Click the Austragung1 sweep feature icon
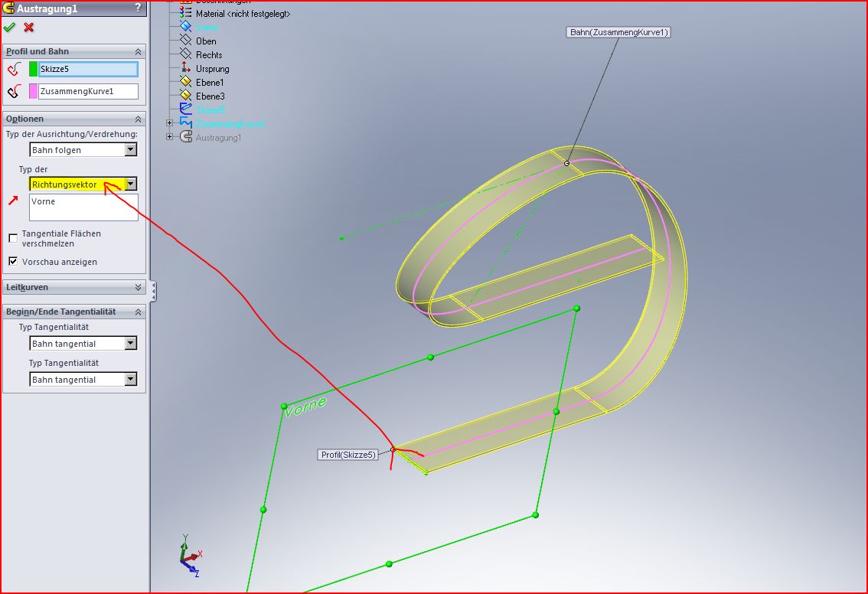The height and width of the screenshot is (594, 868). coord(185,137)
